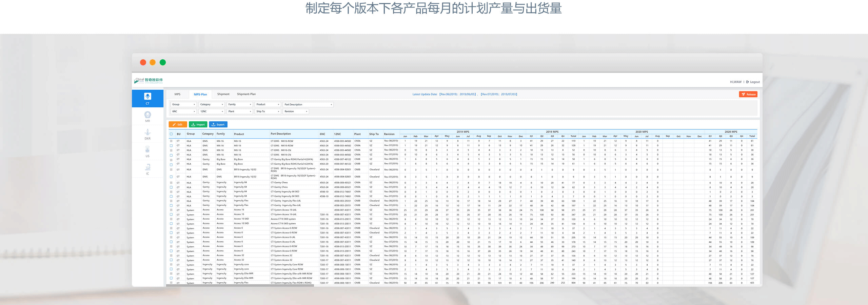This screenshot has width=868, height=305.
Task: Open the US module in the sidebar
Action: click(x=147, y=151)
